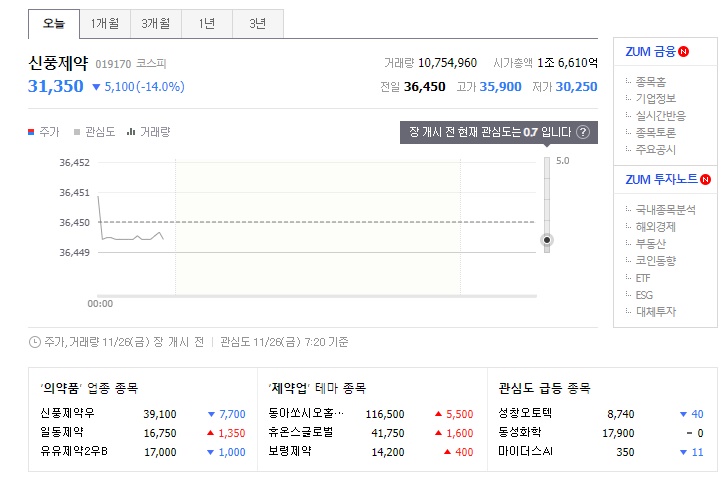Click the 전일 36,450 value

[425, 87]
